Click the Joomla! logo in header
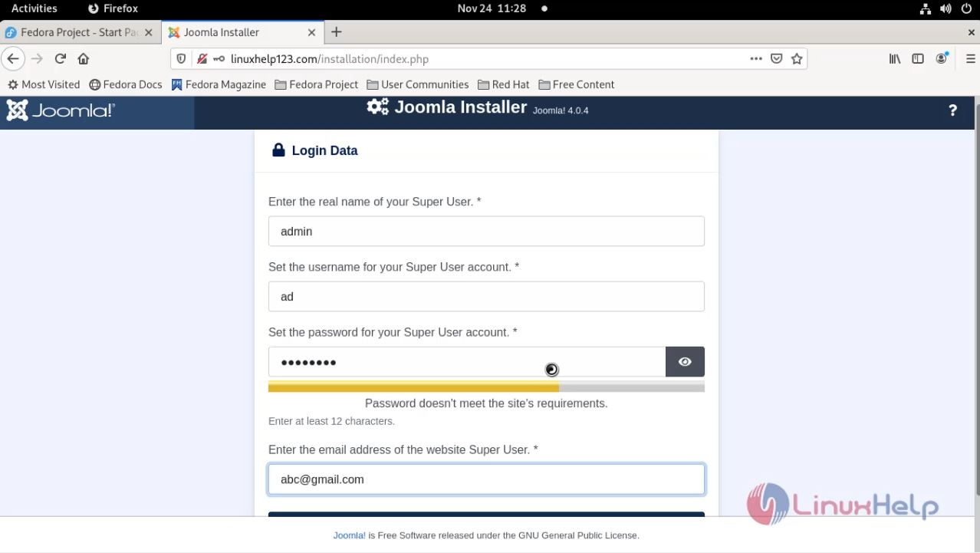Screen dimensions: 980x553 pos(61,110)
